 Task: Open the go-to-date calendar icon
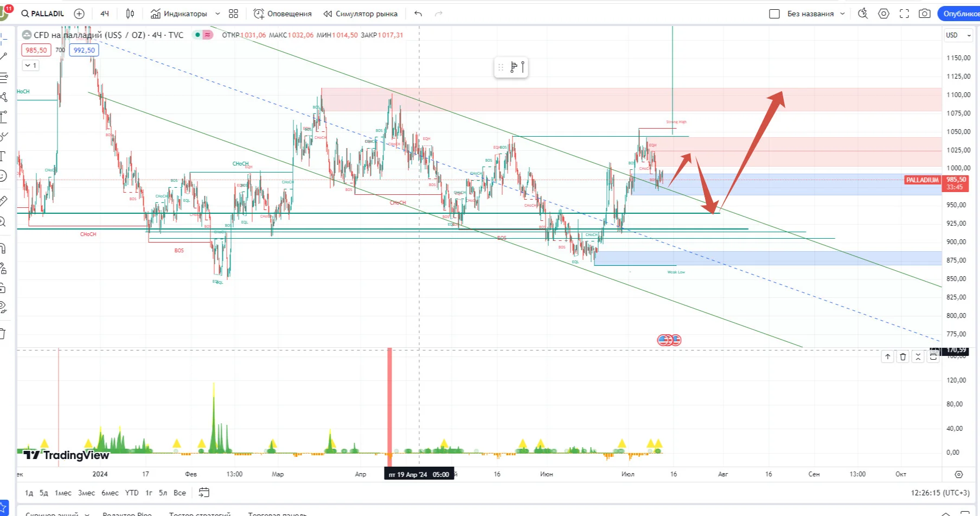tap(204, 493)
